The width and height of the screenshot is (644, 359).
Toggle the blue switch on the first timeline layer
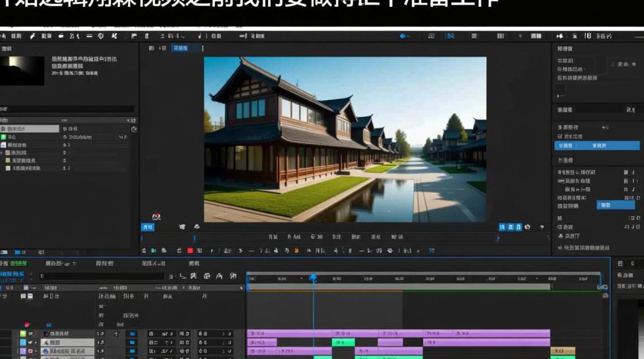pyautogui.click(x=131, y=334)
